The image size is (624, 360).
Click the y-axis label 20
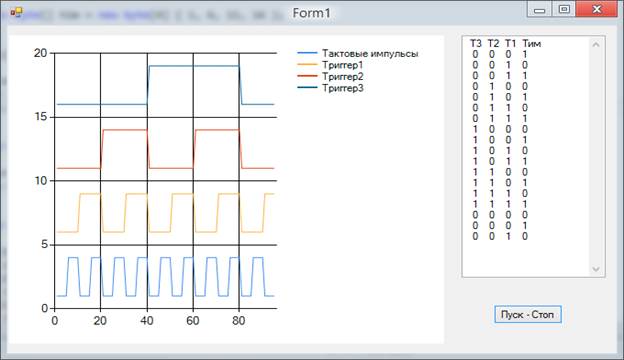[41, 53]
